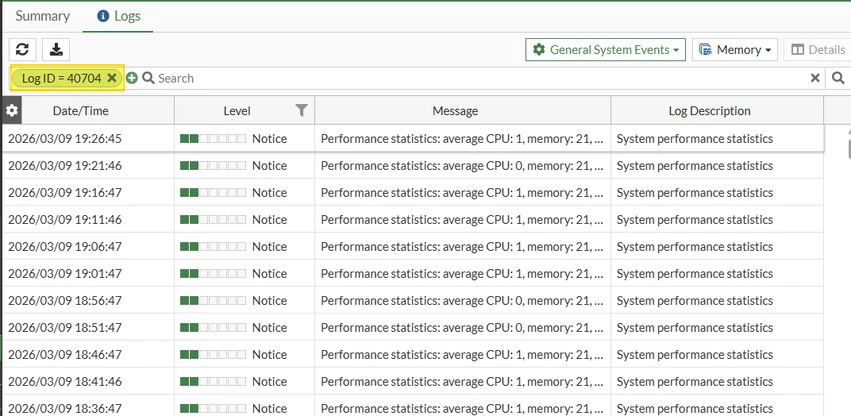Download the logs
Image resolution: width=851 pixels, height=416 pixels.
[x=56, y=50]
